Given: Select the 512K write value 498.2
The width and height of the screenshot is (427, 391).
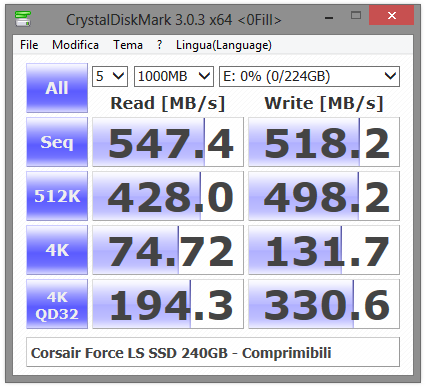Looking at the screenshot, I should click(x=324, y=196).
